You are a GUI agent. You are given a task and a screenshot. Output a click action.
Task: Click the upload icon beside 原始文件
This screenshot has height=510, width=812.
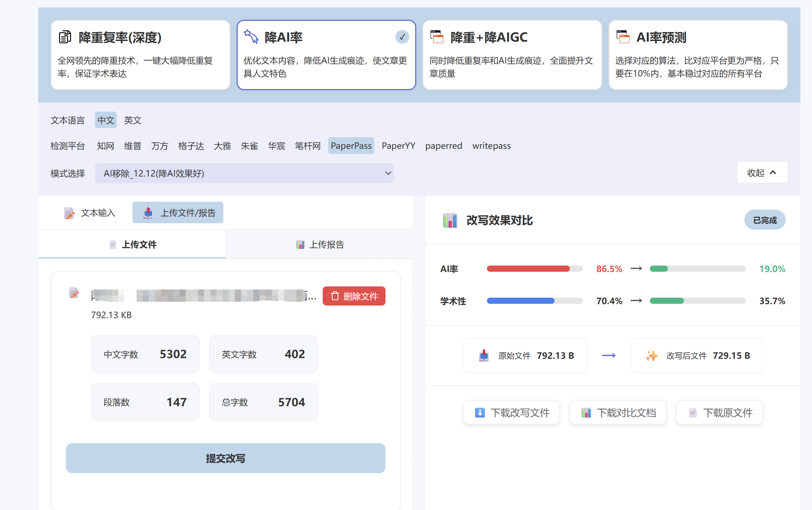point(484,355)
